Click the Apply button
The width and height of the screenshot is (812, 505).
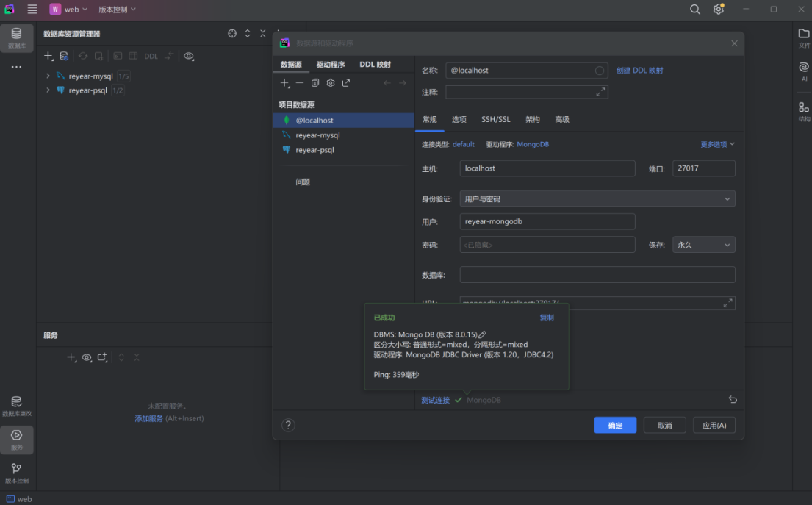pos(714,425)
